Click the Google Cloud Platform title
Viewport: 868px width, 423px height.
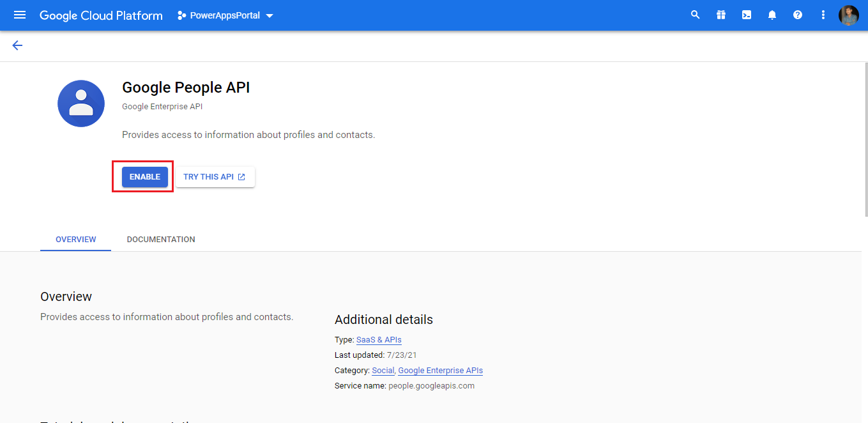pyautogui.click(x=101, y=15)
